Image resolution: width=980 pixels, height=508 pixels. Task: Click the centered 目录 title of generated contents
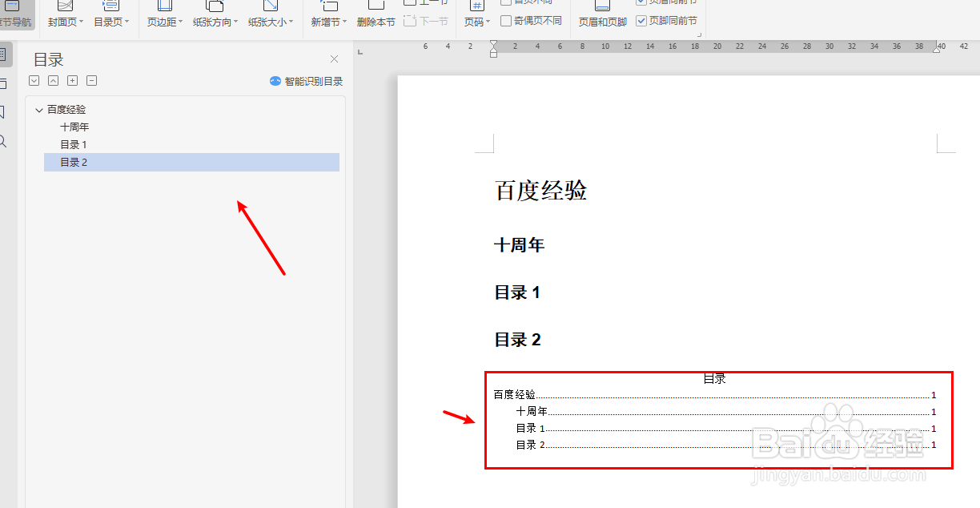pyautogui.click(x=714, y=379)
